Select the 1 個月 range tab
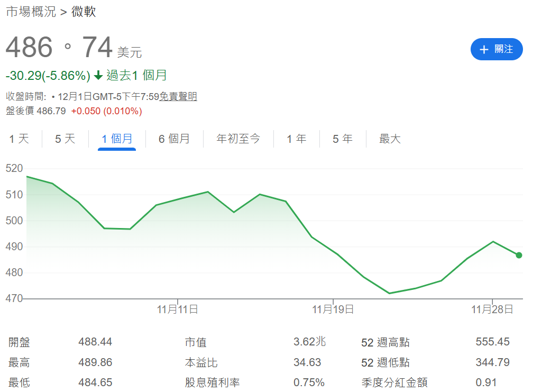This screenshot has height=392, width=551. [116, 139]
